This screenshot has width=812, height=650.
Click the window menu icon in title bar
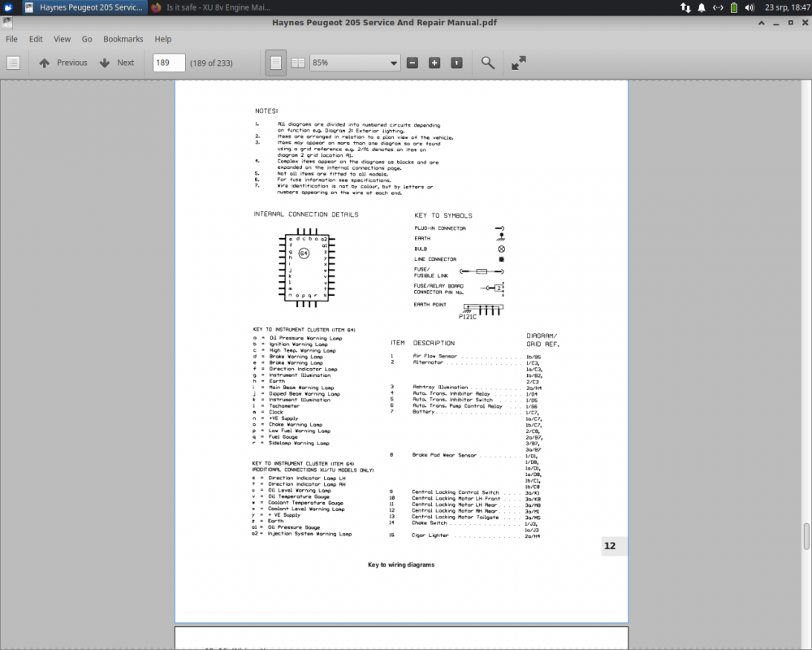click(x=6, y=22)
